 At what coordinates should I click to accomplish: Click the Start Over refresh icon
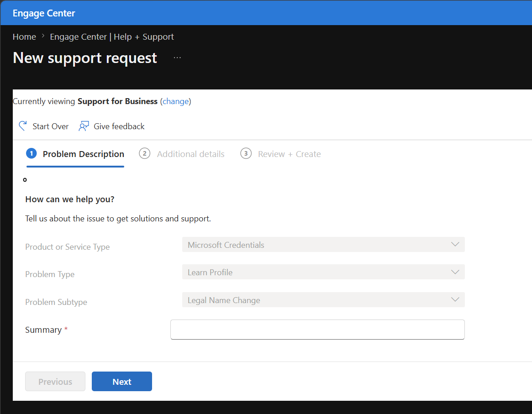pos(23,126)
